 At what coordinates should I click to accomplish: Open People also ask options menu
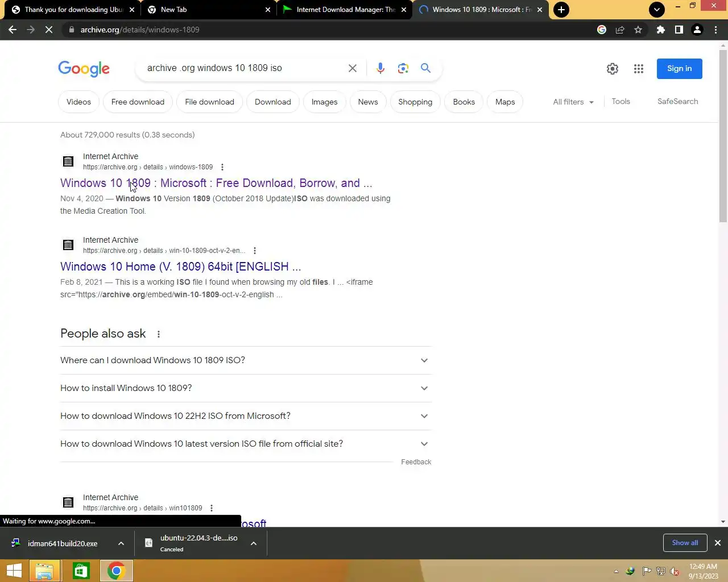coord(159,334)
